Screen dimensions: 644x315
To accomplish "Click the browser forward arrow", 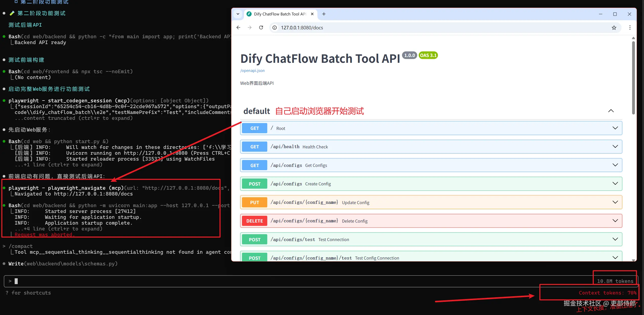I will (x=250, y=28).
